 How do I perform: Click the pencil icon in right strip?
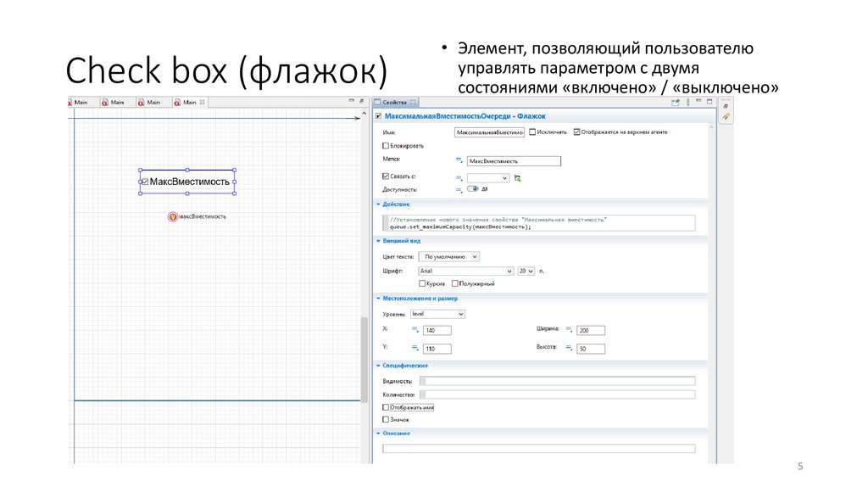click(x=726, y=117)
